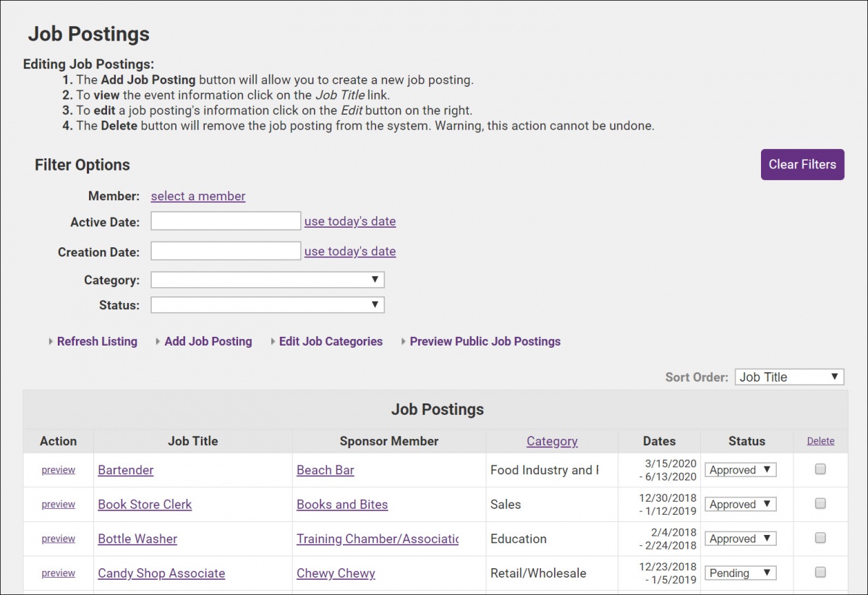Viewport: 868px width, 595px height.
Task: Use today's date for Creation Date
Action: click(x=349, y=251)
